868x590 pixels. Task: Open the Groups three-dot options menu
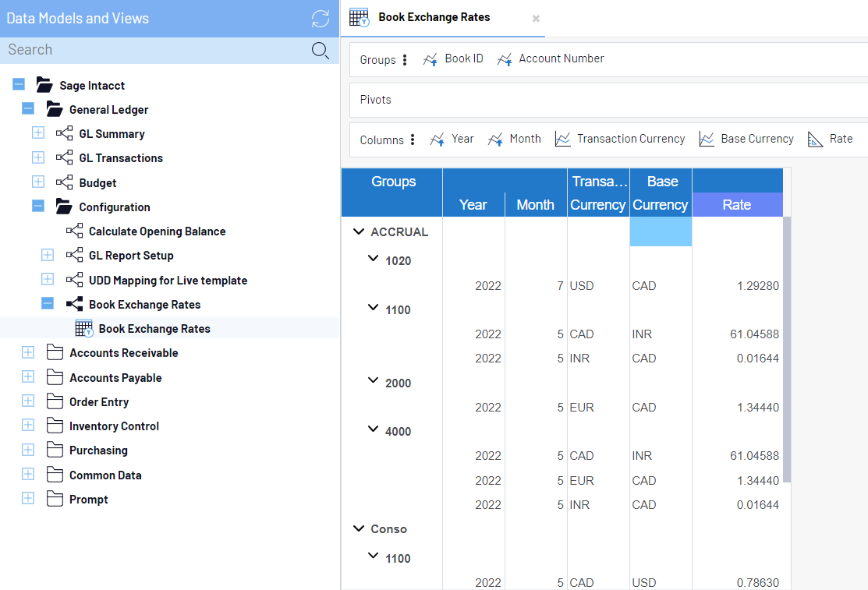tap(405, 60)
